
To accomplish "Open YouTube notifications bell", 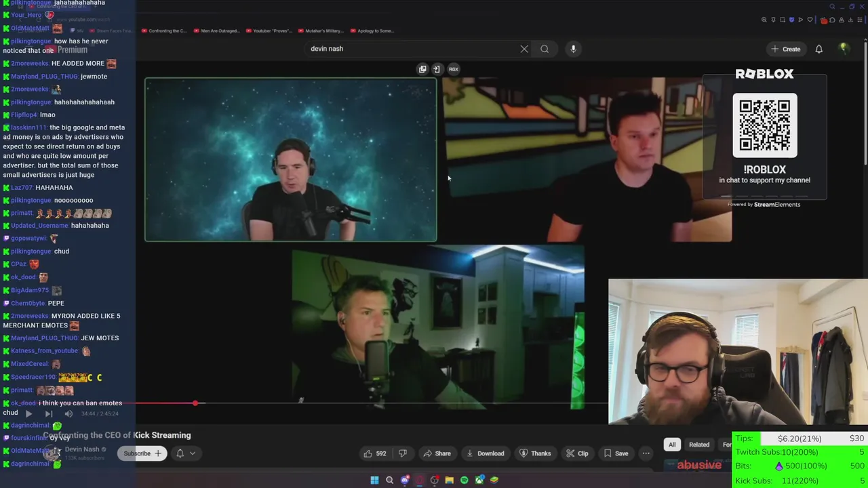I will [818, 49].
